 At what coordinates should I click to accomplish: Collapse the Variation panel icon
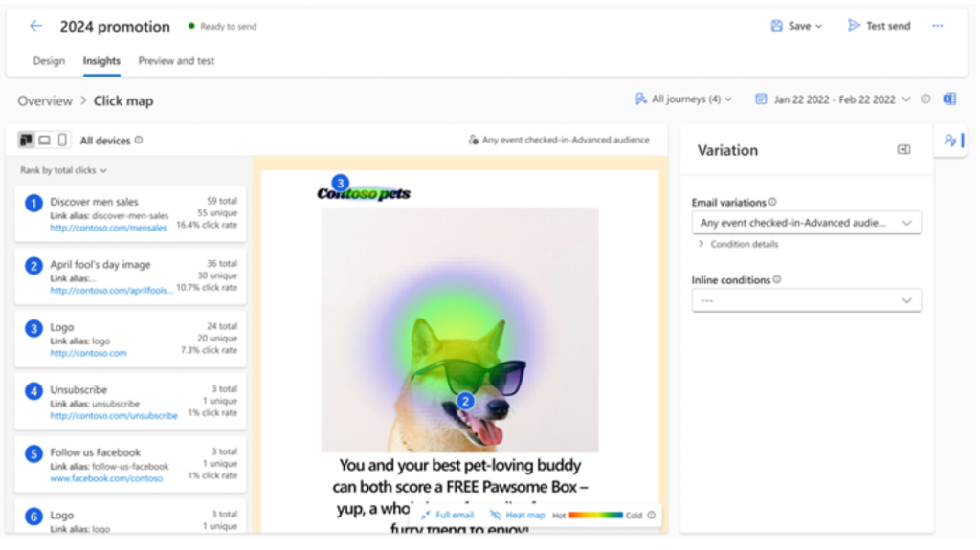coord(903,149)
